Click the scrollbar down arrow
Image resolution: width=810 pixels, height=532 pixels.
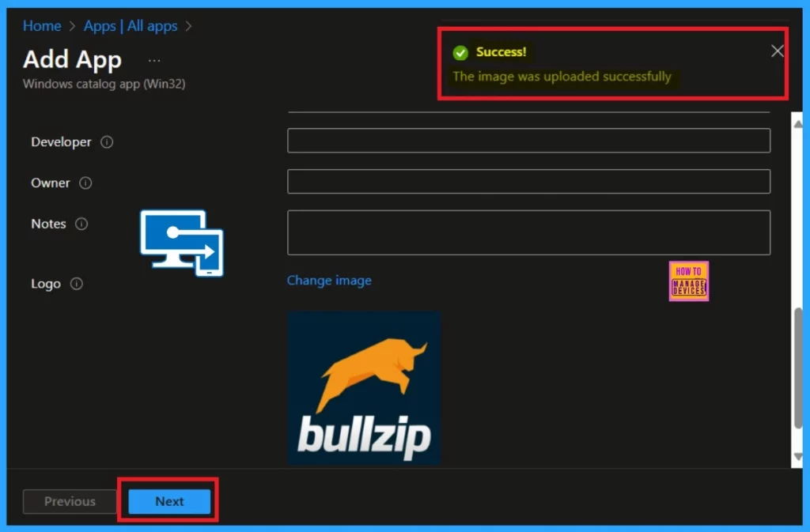pos(797,457)
